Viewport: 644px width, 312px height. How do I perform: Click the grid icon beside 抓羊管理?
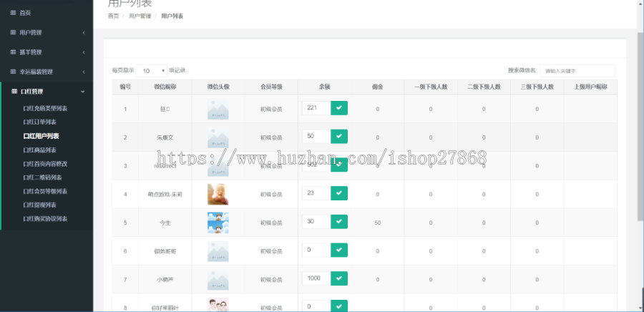click(x=13, y=52)
